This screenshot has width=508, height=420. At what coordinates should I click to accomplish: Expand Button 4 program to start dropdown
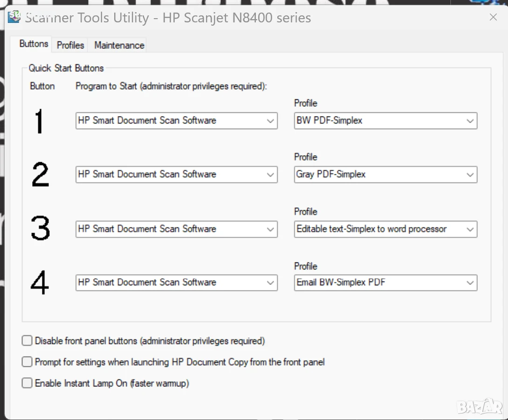point(177,282)
